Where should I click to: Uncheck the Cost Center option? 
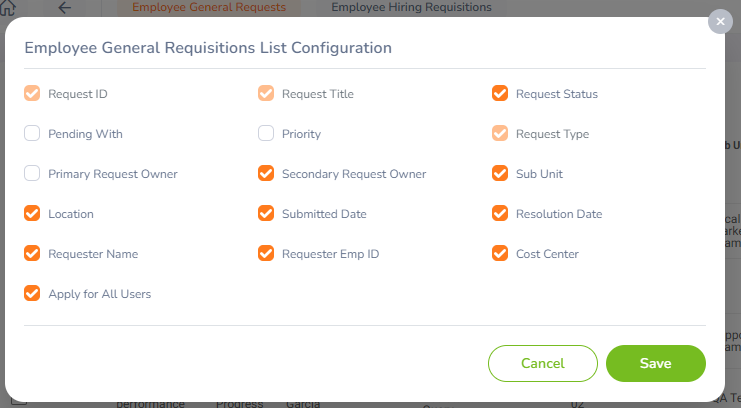coord(500,253)
